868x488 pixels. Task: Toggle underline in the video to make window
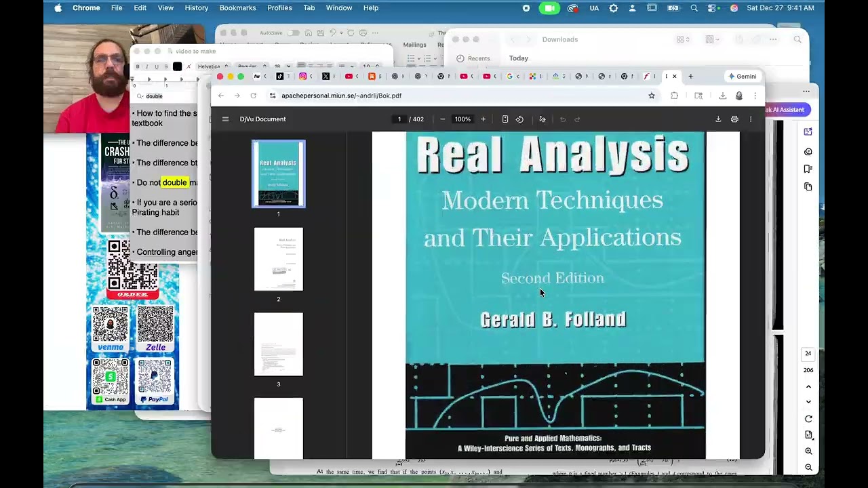click(x=157, y=66)
